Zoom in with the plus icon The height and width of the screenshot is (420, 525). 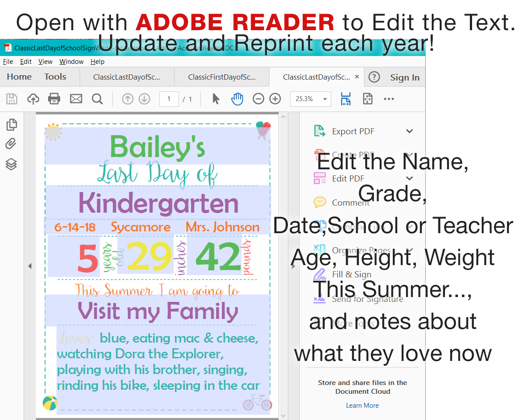(x=275, y=99)
